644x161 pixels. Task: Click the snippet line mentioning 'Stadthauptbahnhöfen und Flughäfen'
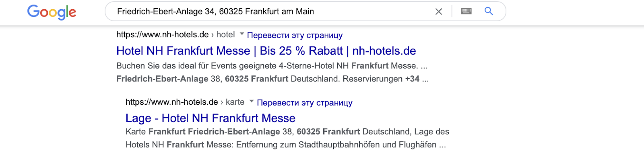click(x=286, y=145)
